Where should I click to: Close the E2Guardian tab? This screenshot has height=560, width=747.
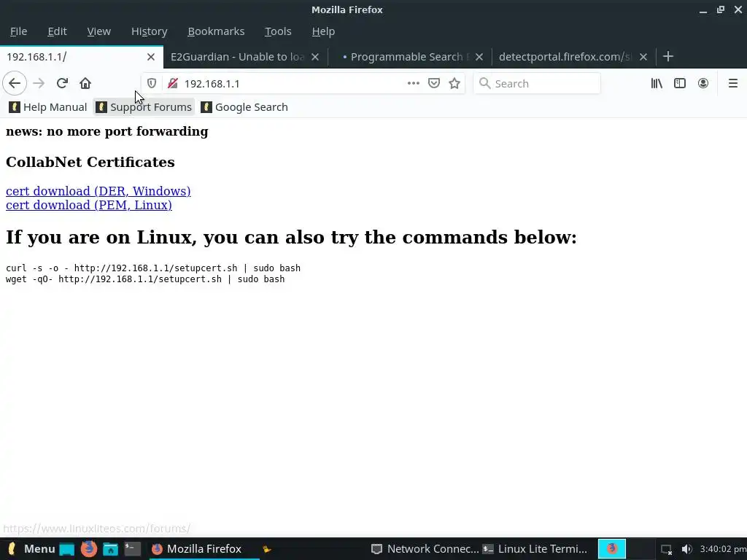pos(315,57)
